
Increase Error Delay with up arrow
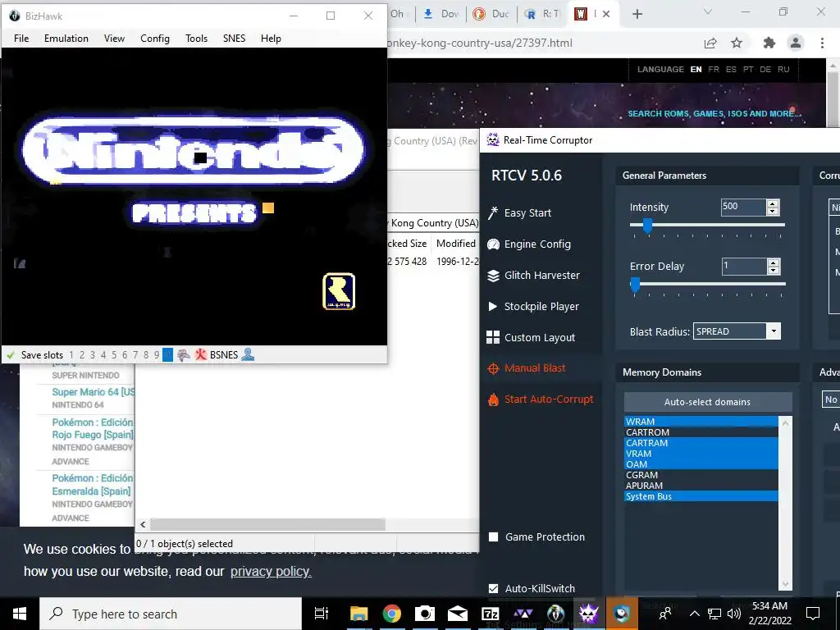point(773,262)
